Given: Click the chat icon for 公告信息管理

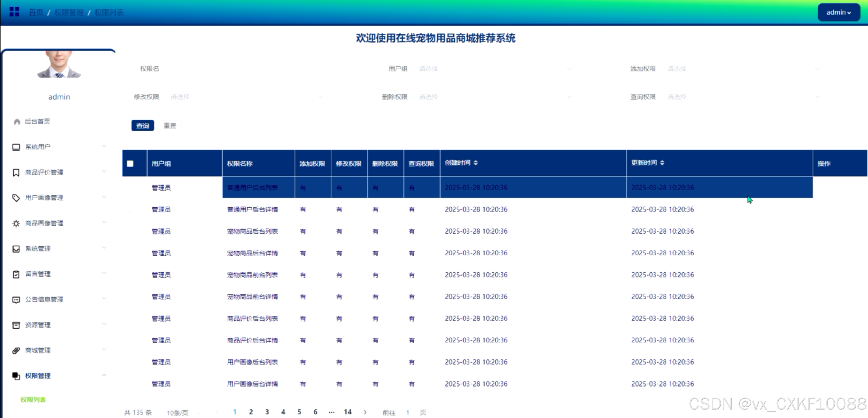Looking at the screenshot, I should point(16,300).
